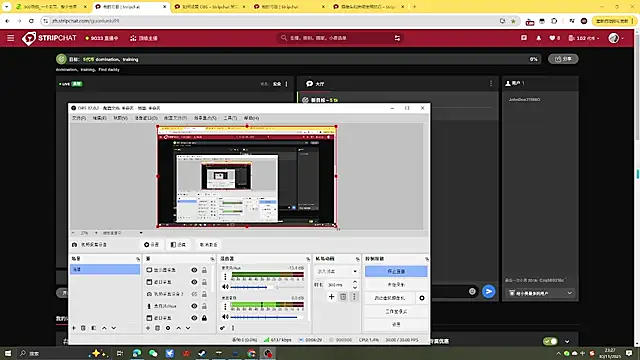Switch to the 大厅 chat tab
This screenshot has width=640, height=360.
[315, 84]
